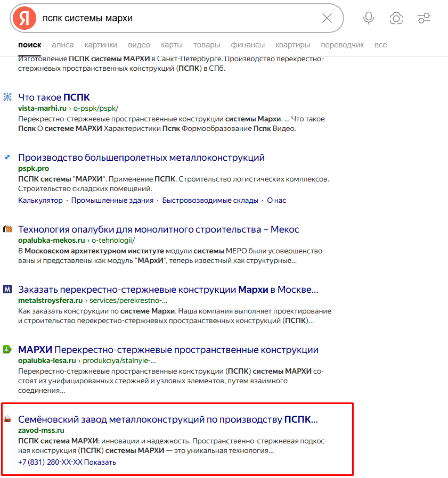Click the Yandex logo icon

[25, 18]
